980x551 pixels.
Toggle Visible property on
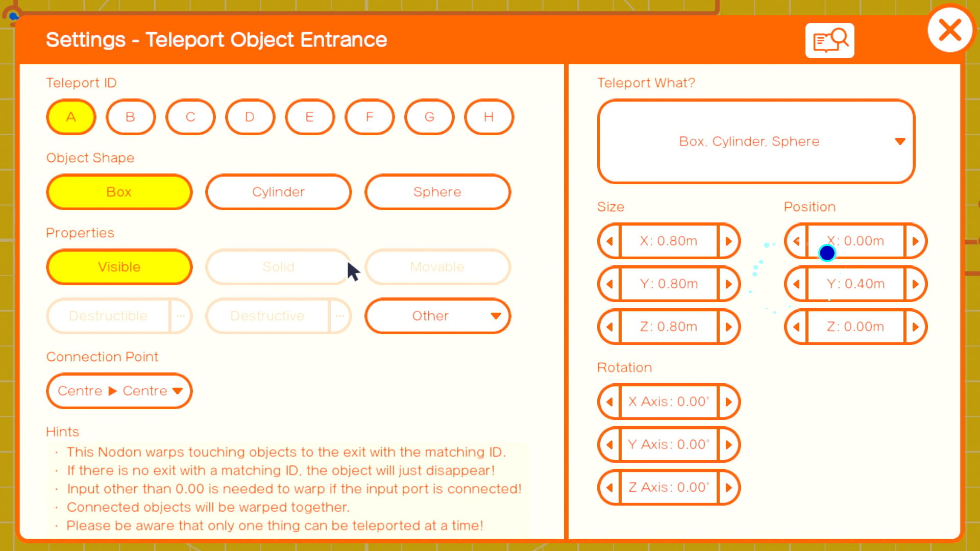coord(119,266)
